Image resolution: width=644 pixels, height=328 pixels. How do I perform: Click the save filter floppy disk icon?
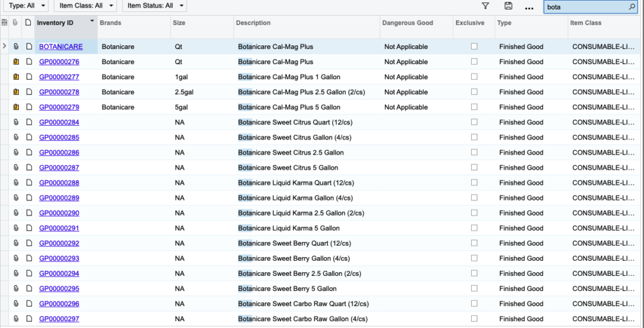(508, 6)
